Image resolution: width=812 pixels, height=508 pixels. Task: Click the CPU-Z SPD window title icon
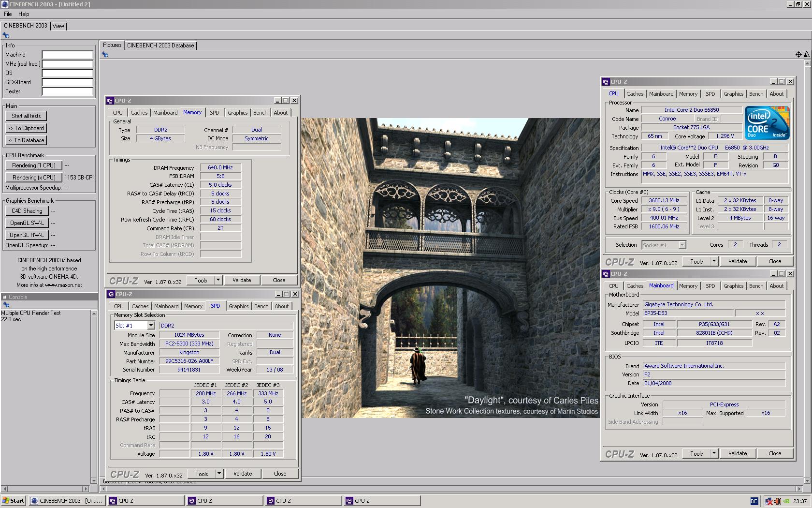111,294
